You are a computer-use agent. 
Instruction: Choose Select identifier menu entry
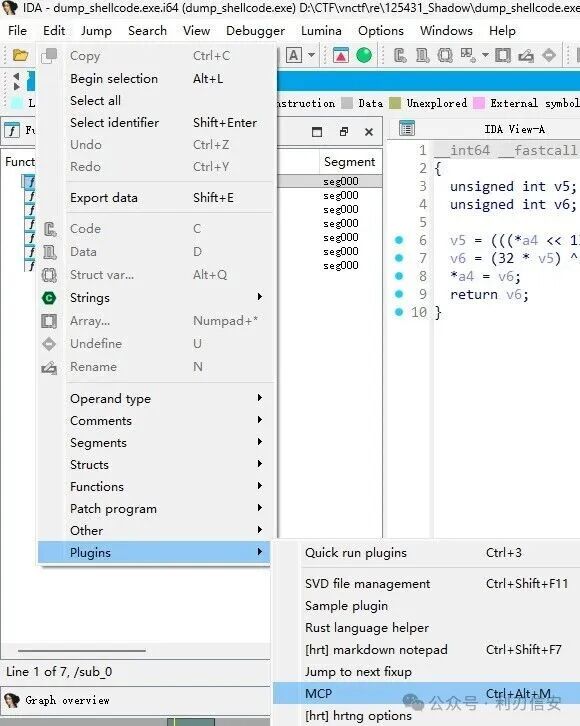154,123
